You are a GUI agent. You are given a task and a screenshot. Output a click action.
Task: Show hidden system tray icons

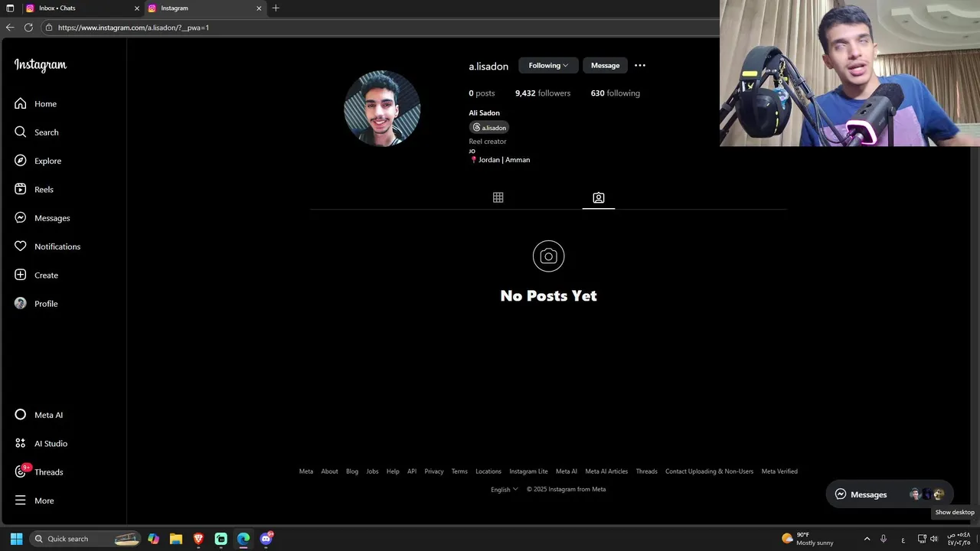coord(867,539)
